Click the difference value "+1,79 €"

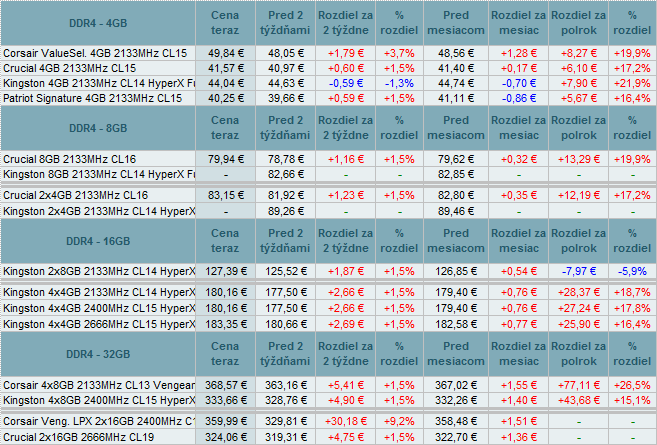coord(346,53)
